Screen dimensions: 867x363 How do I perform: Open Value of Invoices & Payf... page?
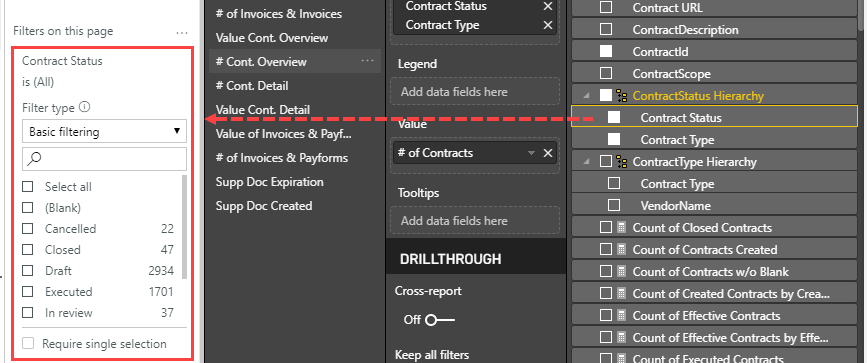click(x=284, y=134)
